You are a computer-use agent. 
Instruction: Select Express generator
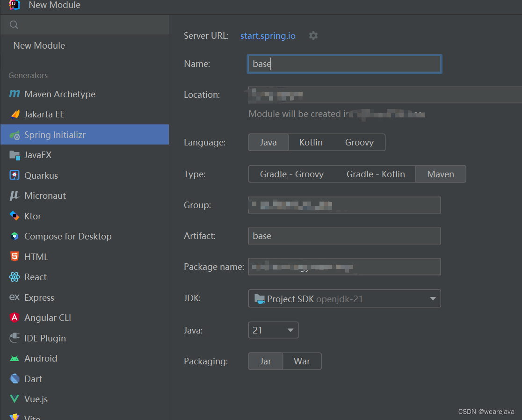click(x=85, y=297)
